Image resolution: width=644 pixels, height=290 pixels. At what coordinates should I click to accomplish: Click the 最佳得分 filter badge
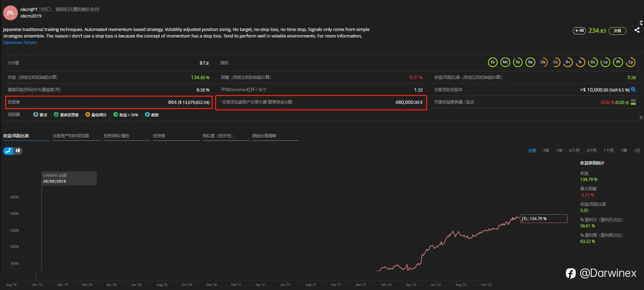point(96,115)
